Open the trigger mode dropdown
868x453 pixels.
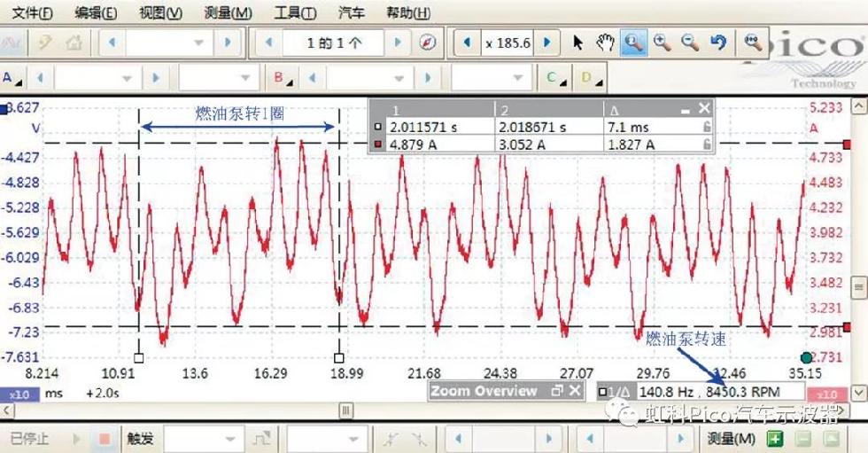tap(203, 439)
